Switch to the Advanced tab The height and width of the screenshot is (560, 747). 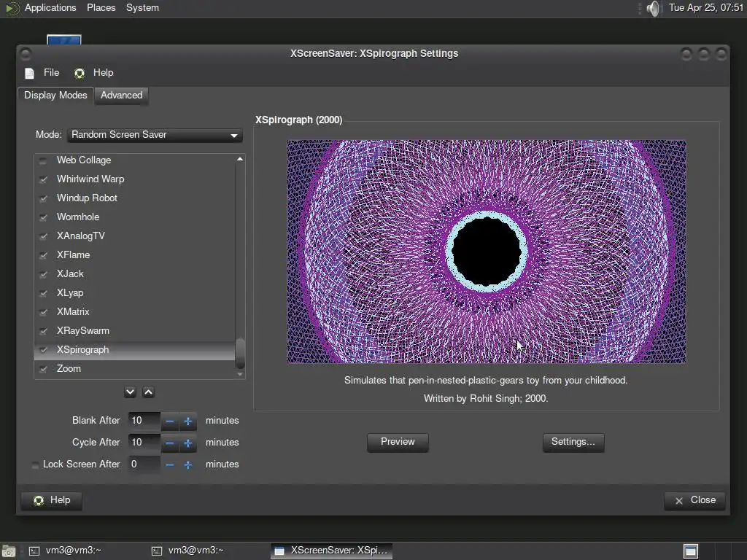[x=121, y=96]
